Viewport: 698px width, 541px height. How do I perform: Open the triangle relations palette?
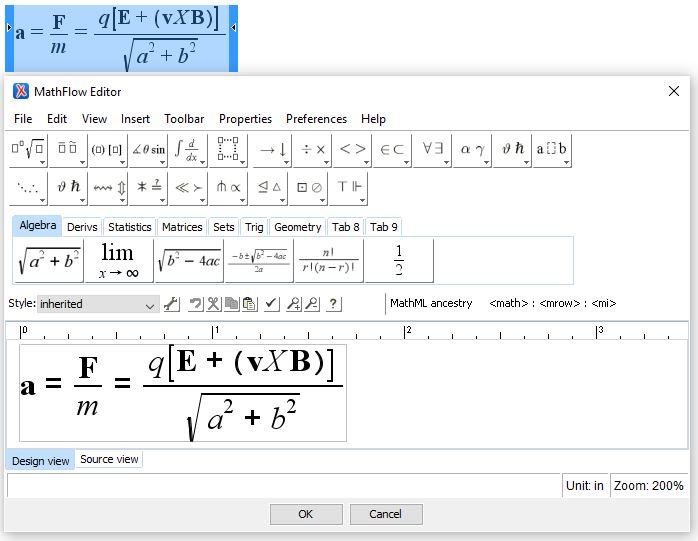(268, 189)
